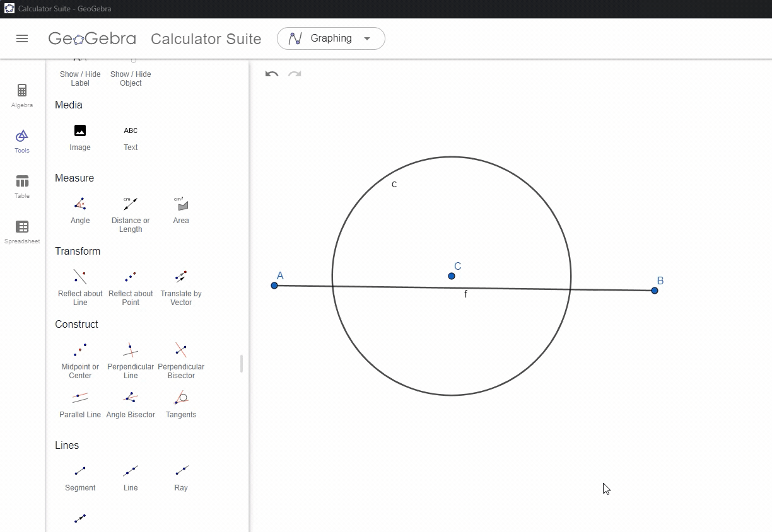The image size is (772, 532).
Task: Pick the Midpoint or Center tool
Action: (80, 359)
